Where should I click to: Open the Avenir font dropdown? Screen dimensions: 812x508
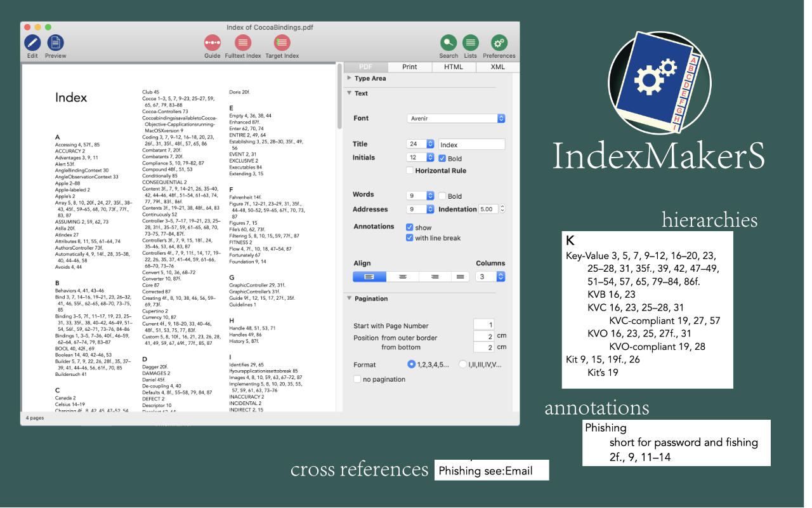(456, 118)
